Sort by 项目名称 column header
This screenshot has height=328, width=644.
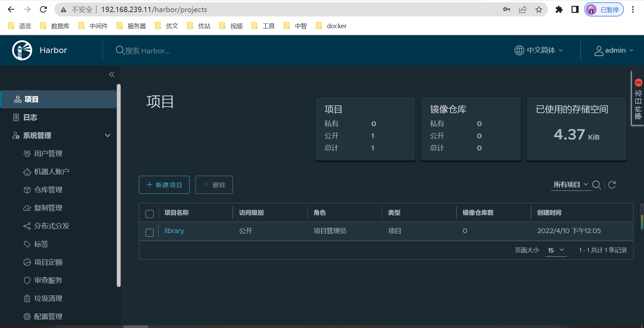[x=176, y=213]
